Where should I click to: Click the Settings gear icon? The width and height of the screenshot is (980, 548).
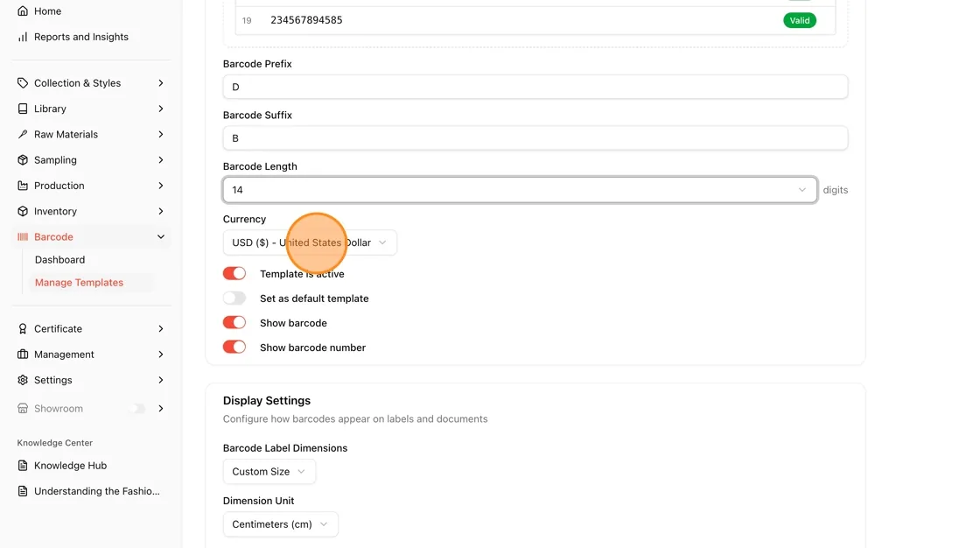(x=23, y=380)
